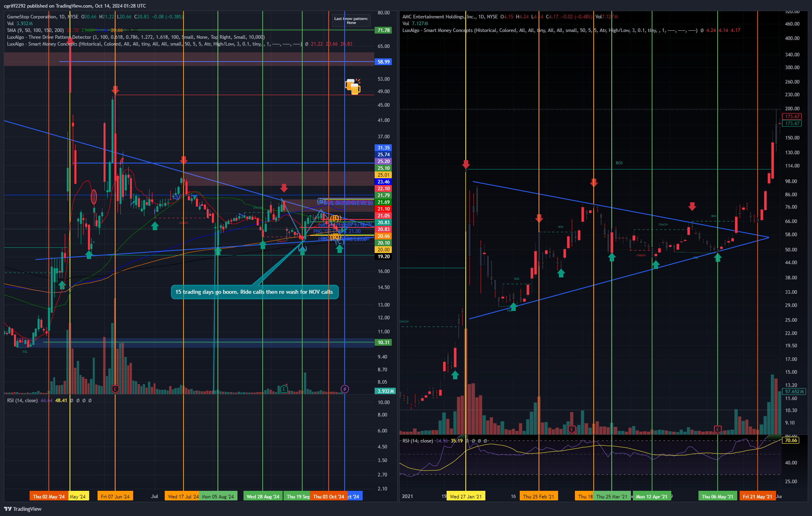Click the green up arrow near Jul on GameStop chart
This screenshot has height=516, width=812.
pos(155,226)
